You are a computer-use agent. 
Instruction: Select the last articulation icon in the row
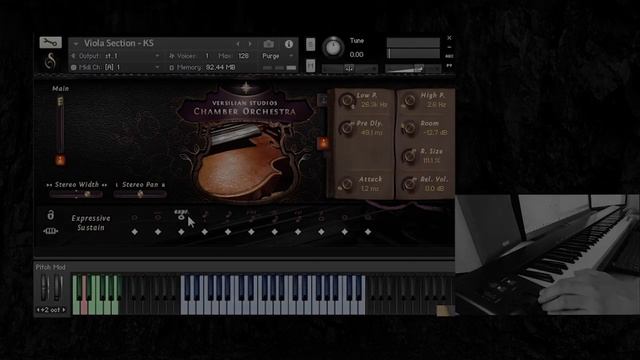368,218
